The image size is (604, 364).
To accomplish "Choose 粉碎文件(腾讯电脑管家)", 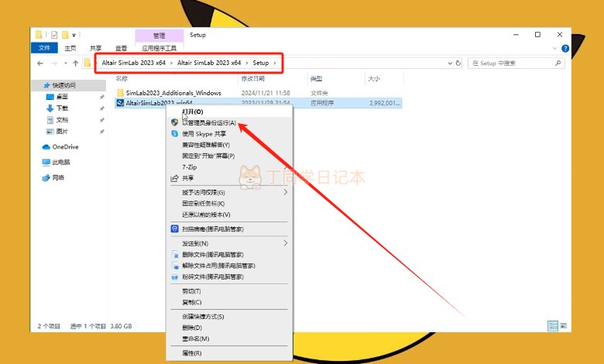I will tap(213, 277).
